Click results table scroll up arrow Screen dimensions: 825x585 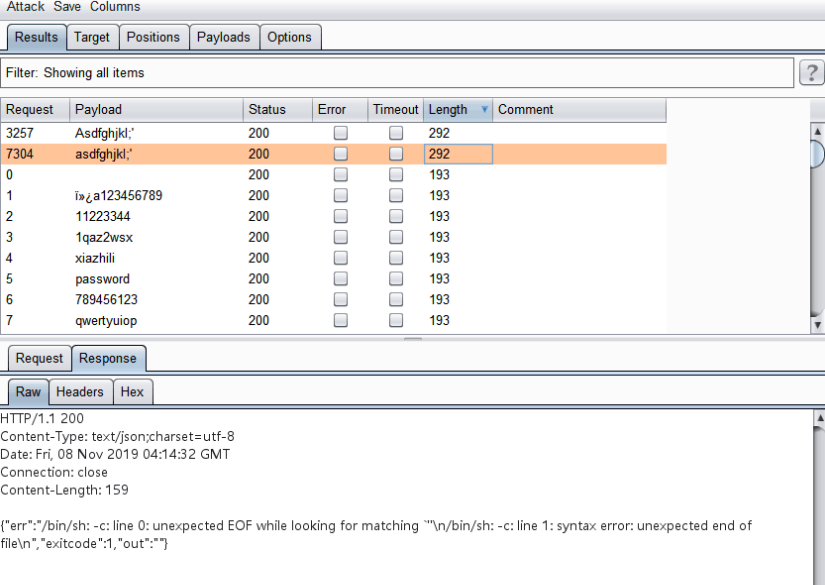pyautogui.click(x=817, y=131)
